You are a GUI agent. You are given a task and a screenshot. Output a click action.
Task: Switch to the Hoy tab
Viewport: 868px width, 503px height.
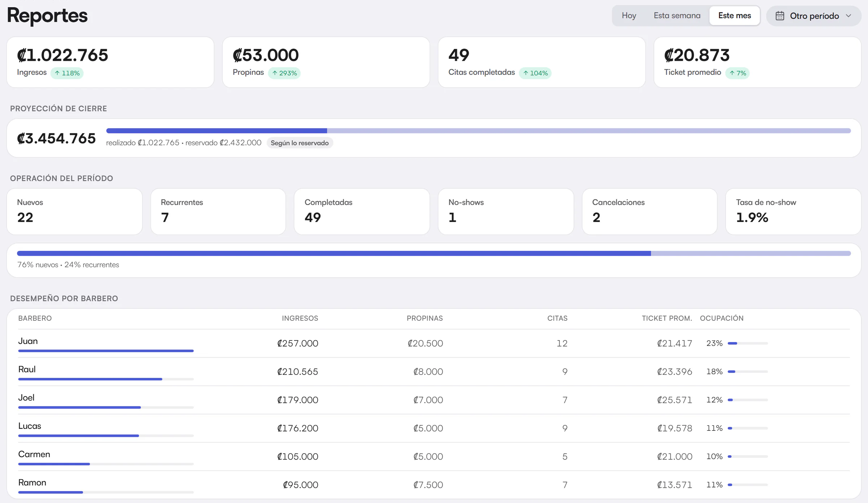point(629,16)
